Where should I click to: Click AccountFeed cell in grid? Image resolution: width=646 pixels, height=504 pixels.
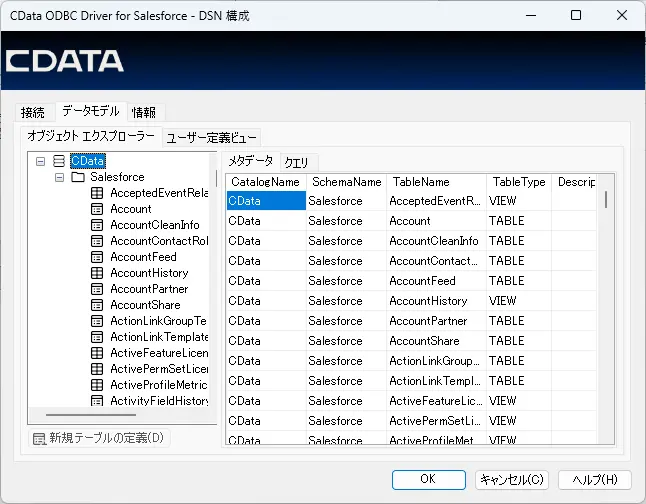436,281
